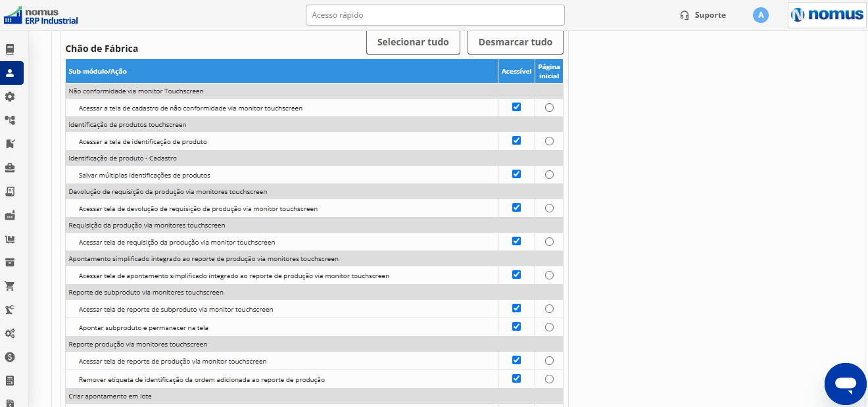Click the Desmarcar tudo button
The image size is (868, 407).
(516, 42)
